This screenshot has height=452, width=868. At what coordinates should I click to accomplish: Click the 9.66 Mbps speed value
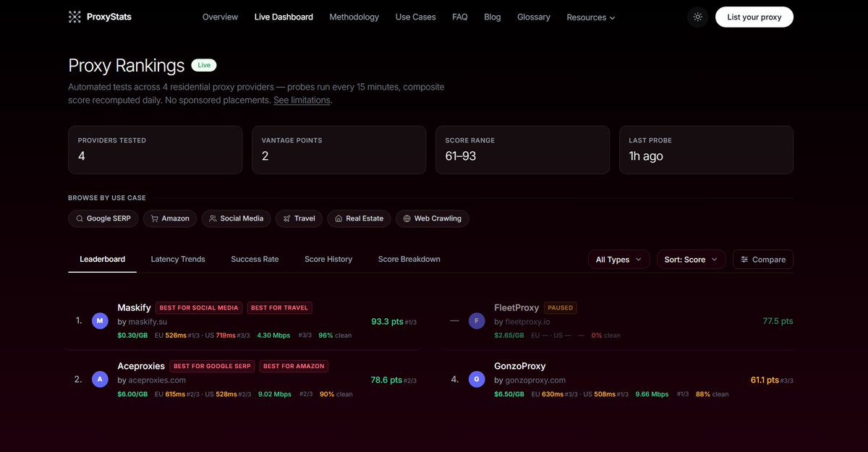pyautogui.click(x=652, y=394)
